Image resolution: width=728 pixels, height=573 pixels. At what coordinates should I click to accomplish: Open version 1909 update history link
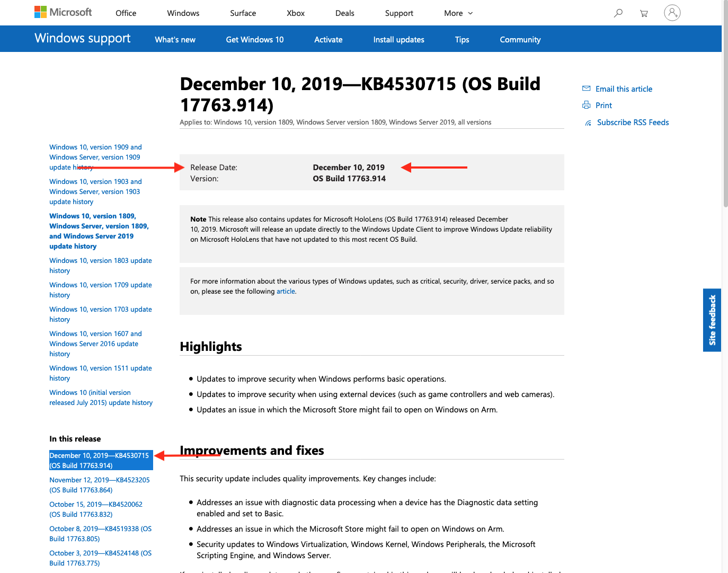pos(96,157)
